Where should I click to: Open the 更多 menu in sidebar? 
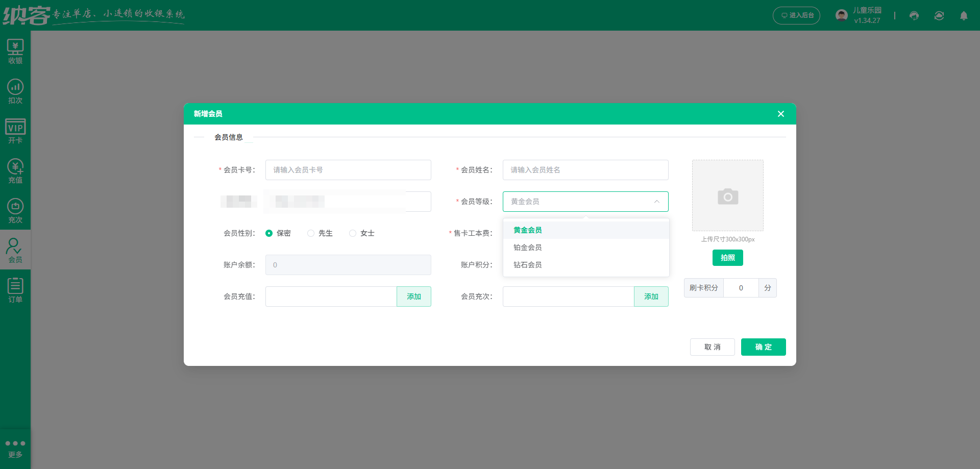coord(15,448)
